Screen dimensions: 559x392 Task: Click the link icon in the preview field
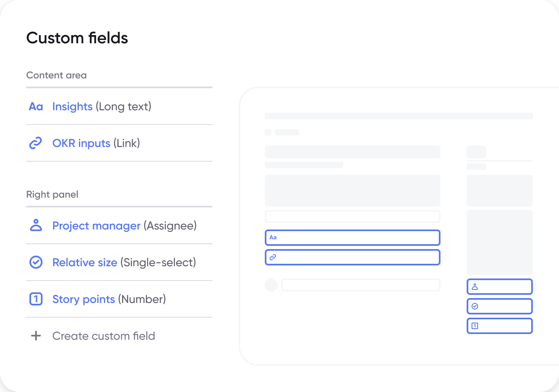273,257
